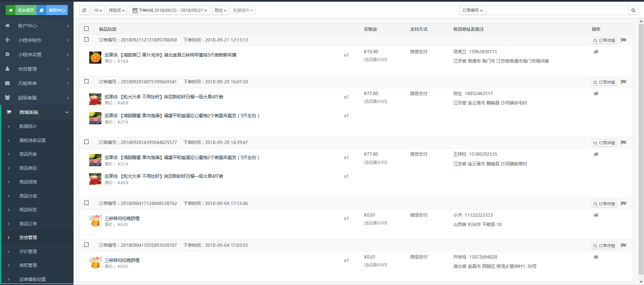Open the 下单时间 date range dropdown
The image size is (644, 285).
pos(170,10)
